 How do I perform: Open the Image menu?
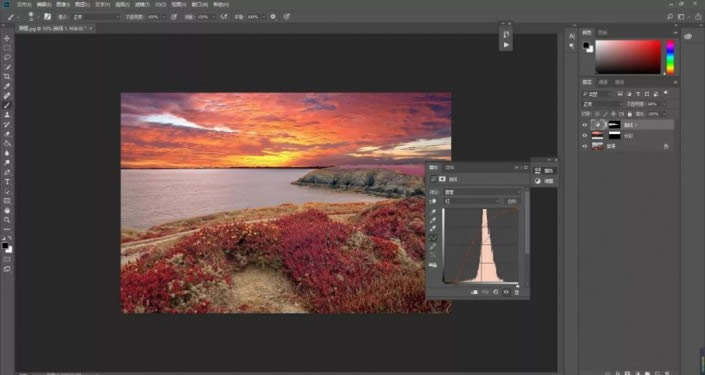(63, 4)
